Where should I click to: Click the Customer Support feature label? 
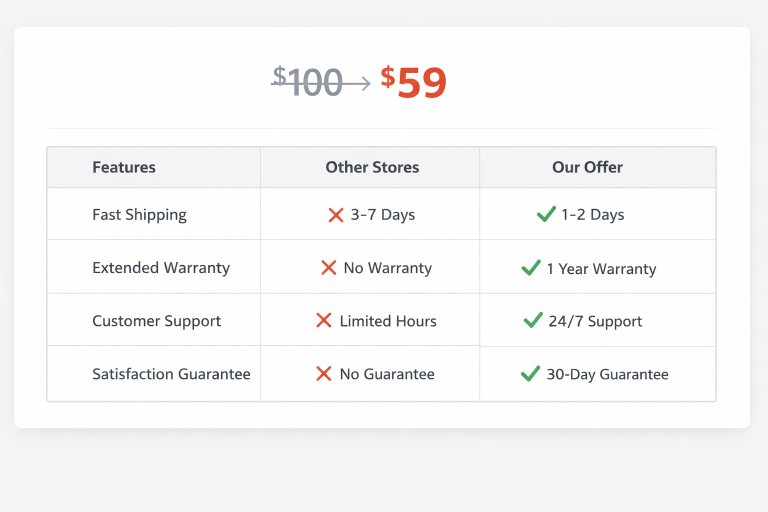(156, 321)
